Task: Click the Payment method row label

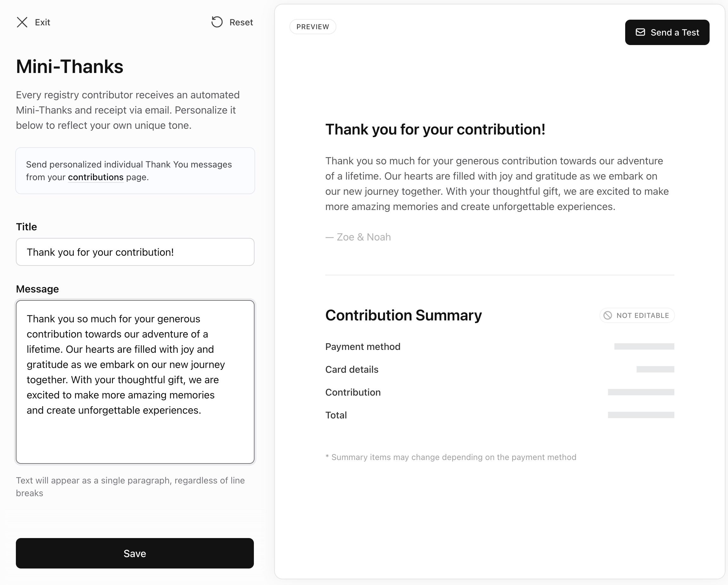Action: [363, 347]
